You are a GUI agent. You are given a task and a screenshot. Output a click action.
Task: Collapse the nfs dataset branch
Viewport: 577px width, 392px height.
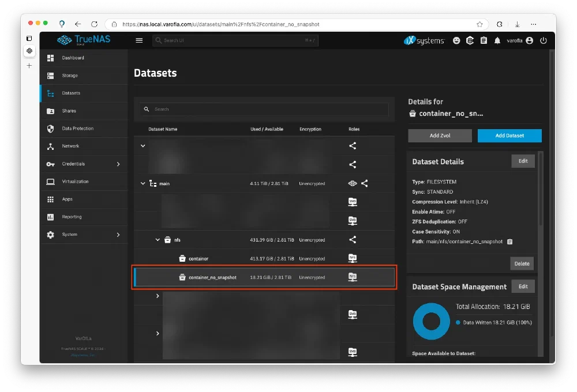158,240
